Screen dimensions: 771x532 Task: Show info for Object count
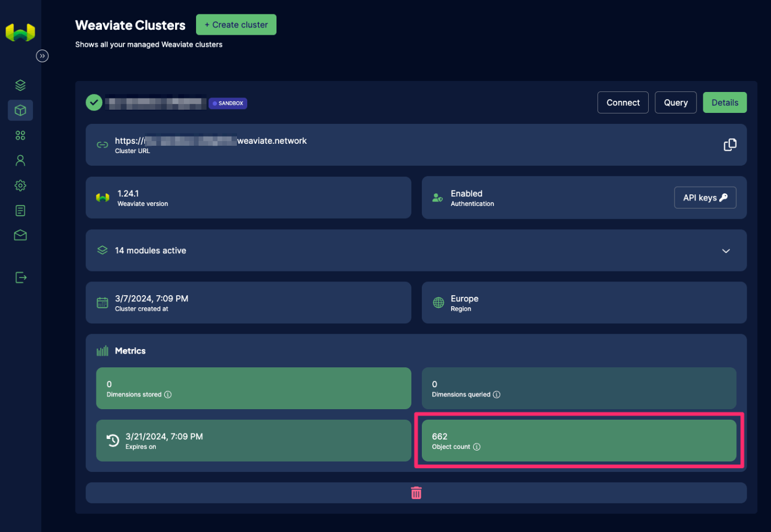pyautogui.click(x=477, y=447)
